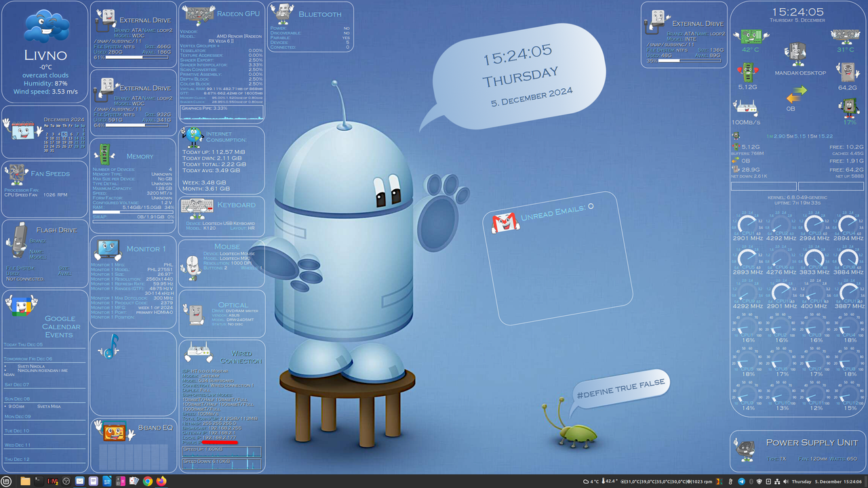The height and width of the screenshot is (488, 868).
Task: Click 'CPU Speed Fan 1026 RPM' reading
Action: (36, 195)
